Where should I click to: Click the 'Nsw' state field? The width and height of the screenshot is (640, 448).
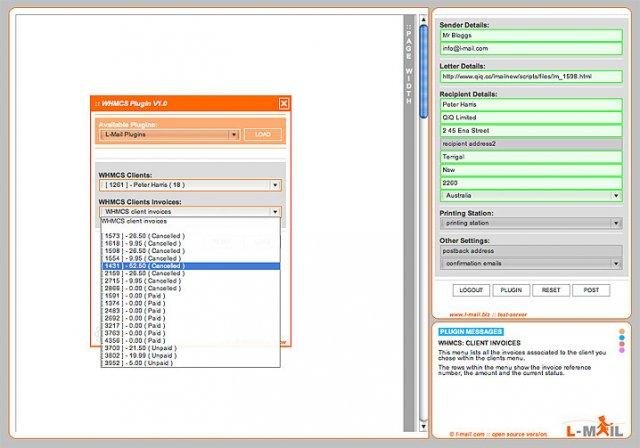(x=531, y=170)
